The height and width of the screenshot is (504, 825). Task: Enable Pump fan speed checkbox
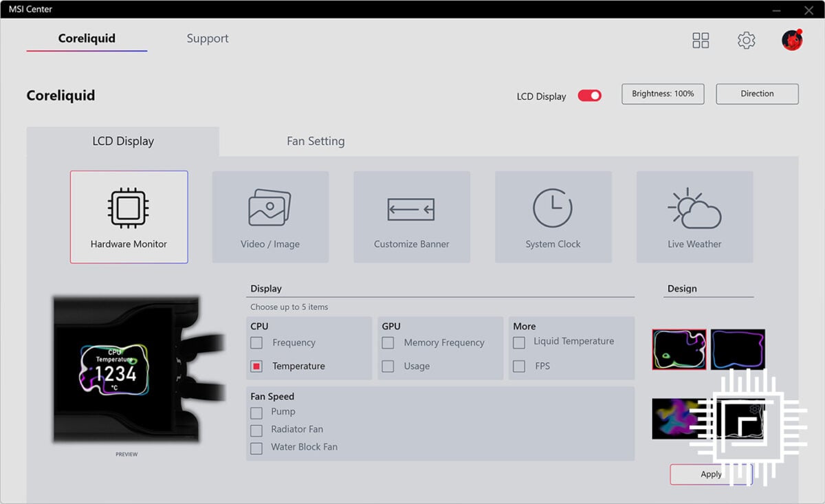pyautogui.click(x=256, y=413)
